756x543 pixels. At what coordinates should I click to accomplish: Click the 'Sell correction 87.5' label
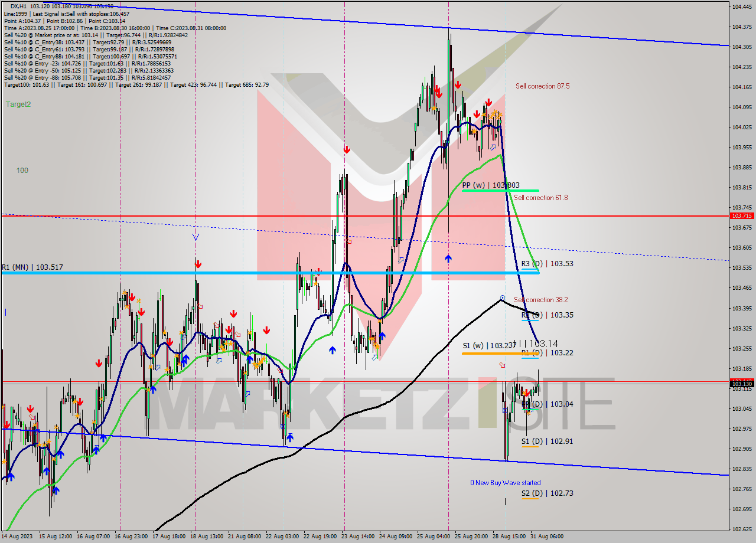(542, 86)
